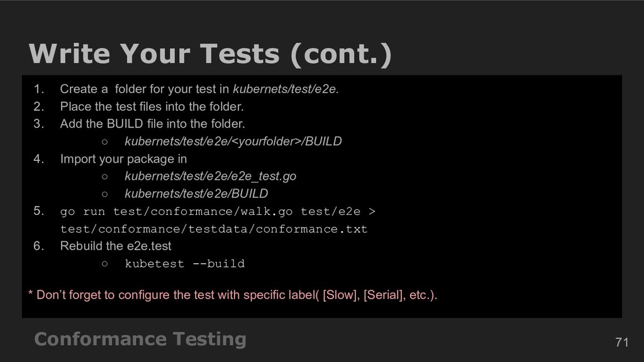Click the e2e_test.go path text
The width and height of the screenshot is (644, 362).
pyautogui.click(x=210, y=176)
